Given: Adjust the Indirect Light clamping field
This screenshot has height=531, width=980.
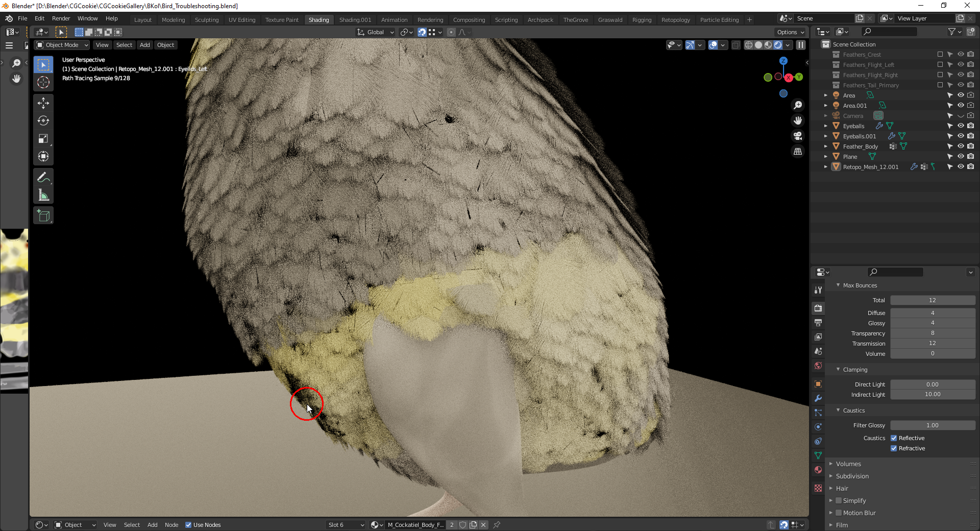Looking at the screenshot, I should pos(933,394).
